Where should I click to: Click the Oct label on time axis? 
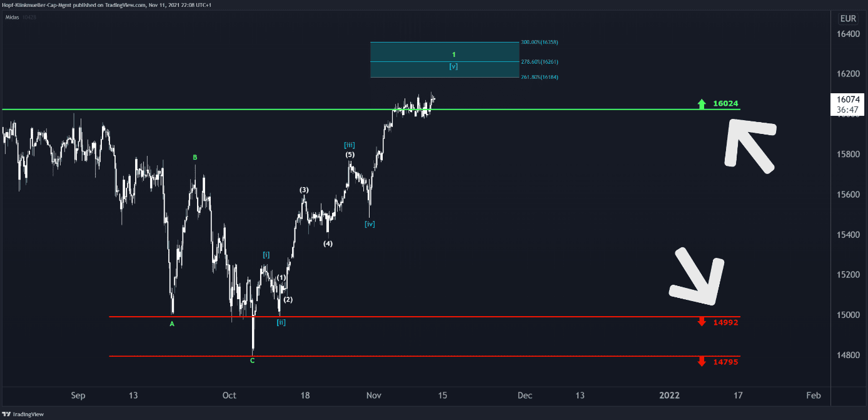[x=230, y=395]
